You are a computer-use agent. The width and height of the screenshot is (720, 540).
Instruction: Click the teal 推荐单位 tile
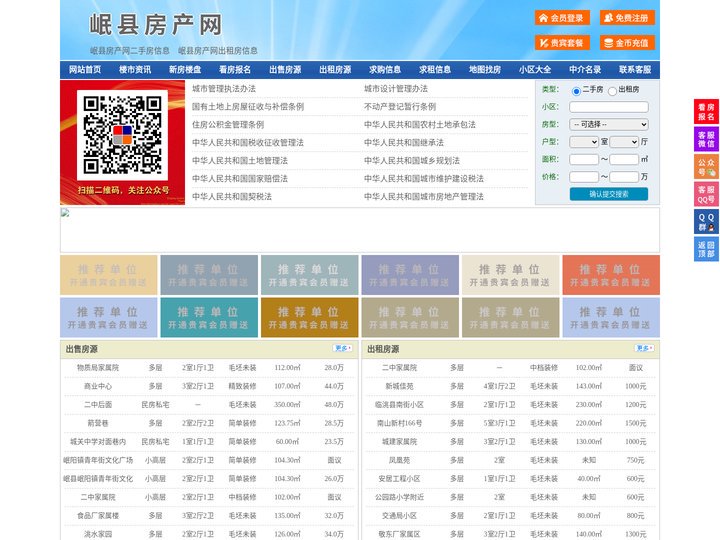(209, 317)
